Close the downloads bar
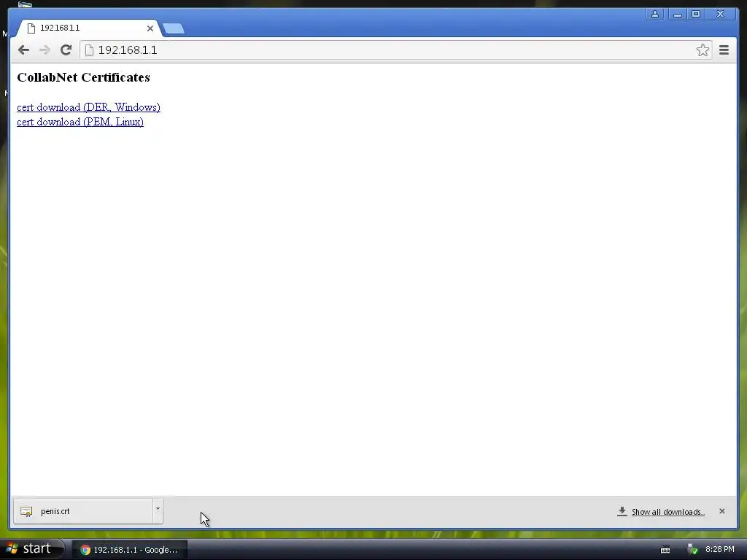This screenshot has width=747, height=560. [x=721, y=511]
